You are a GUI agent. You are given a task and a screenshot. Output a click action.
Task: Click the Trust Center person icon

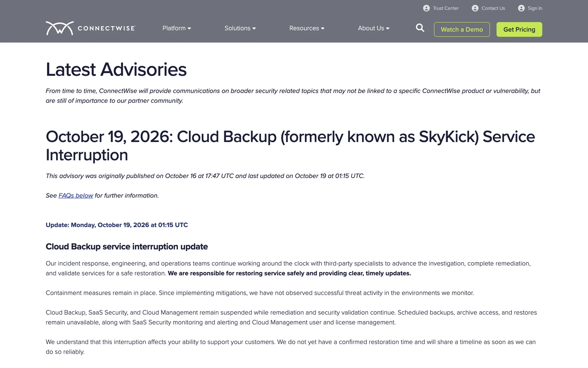(426, 8)
